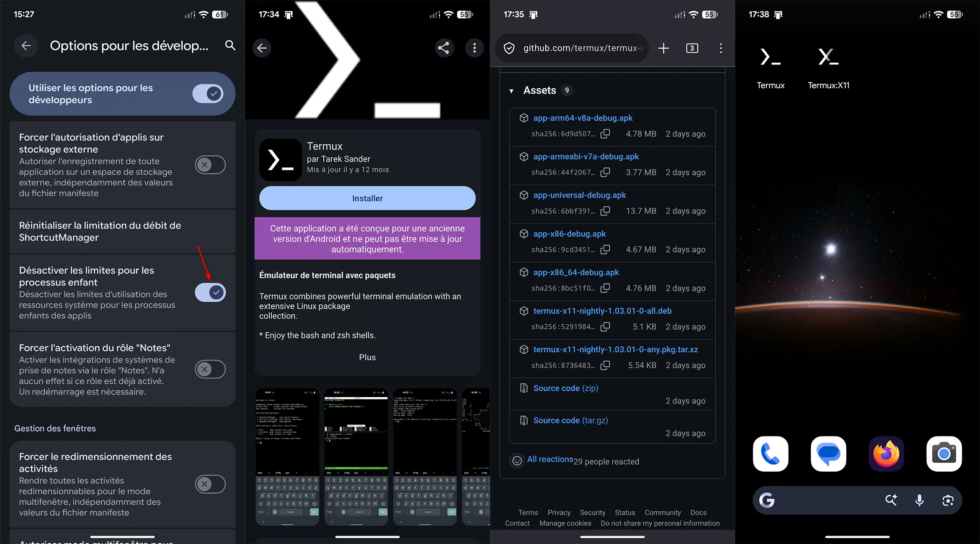Image resolution: width=980 pixels, height=544 pixels.
Task: Open All reactions link
Action: (550, 459)
